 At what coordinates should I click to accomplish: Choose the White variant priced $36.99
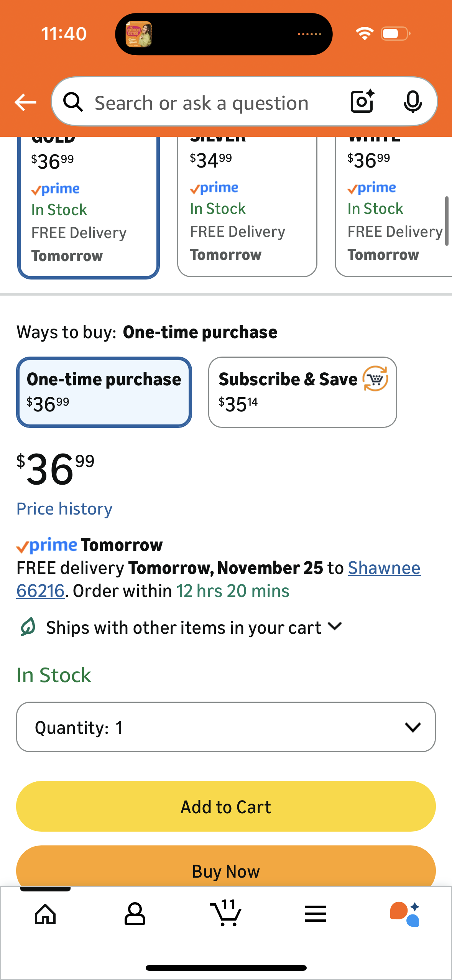coord(393,207)
